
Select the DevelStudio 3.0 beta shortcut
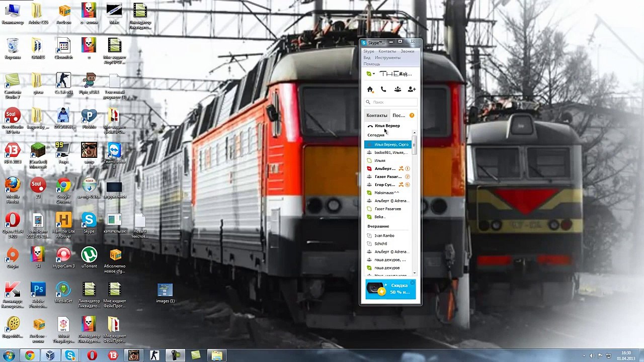[13, 121]
